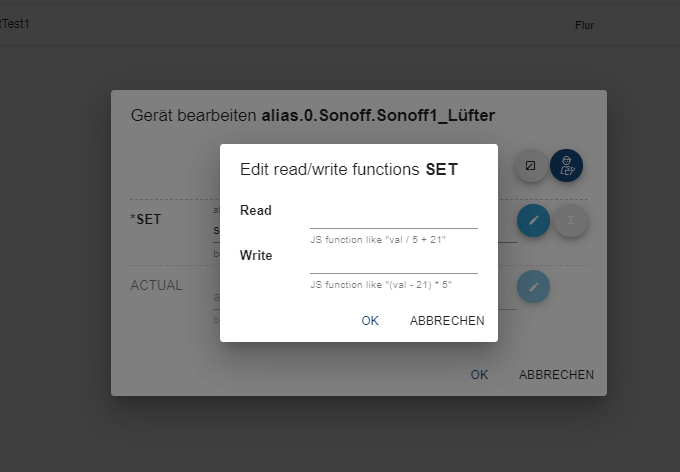The image size is (680, 472).
Task: Click the ACTUAL state label
Action: [x=156, y=285]
